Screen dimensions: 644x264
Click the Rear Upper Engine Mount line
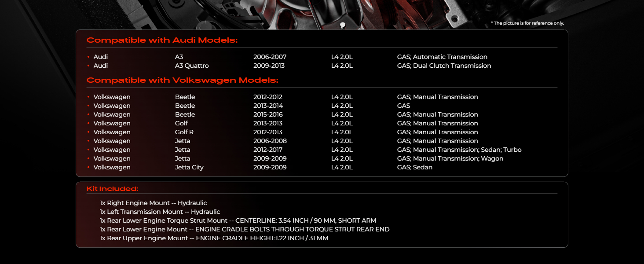pos(214,238)
